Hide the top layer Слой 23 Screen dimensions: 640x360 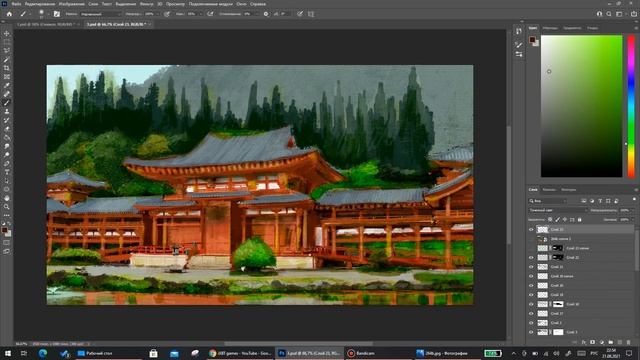click(531, 229)
